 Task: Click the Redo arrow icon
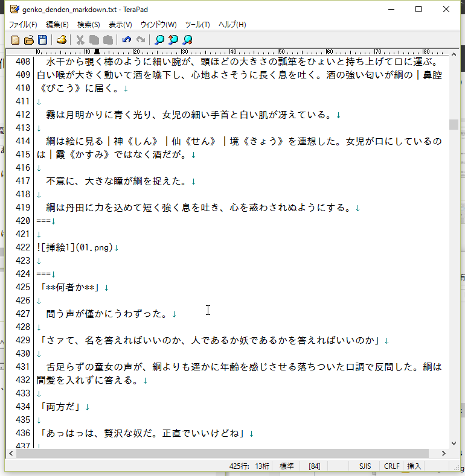pos(141,40)
